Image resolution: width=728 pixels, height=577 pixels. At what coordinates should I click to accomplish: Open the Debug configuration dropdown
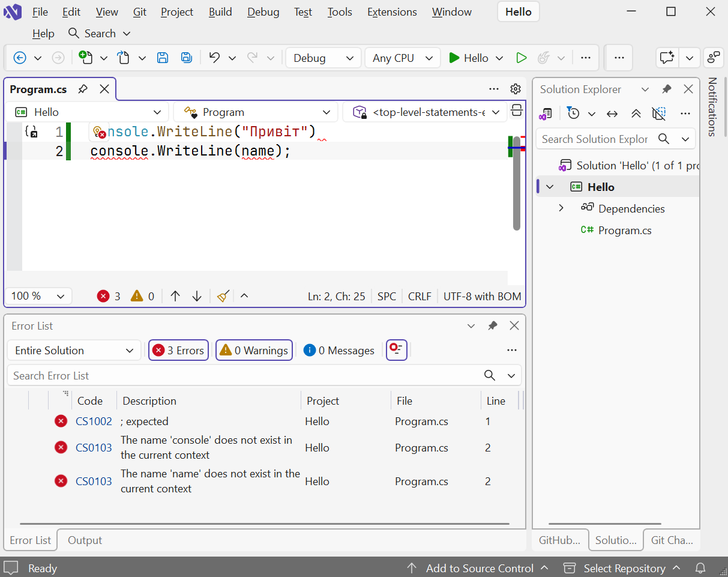(323, 58)
